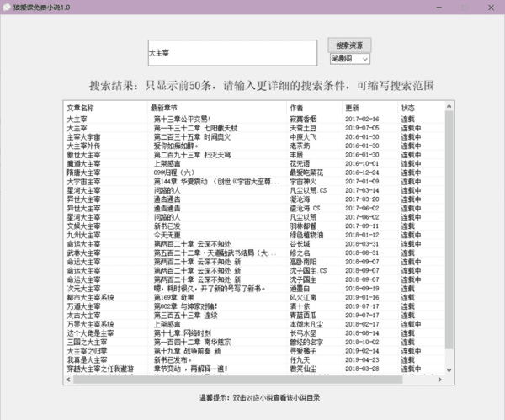The image size is (505, 420).
Task: Select the 三国之大主宰 row
Action: pyautogui.click(x=254, y=342)
